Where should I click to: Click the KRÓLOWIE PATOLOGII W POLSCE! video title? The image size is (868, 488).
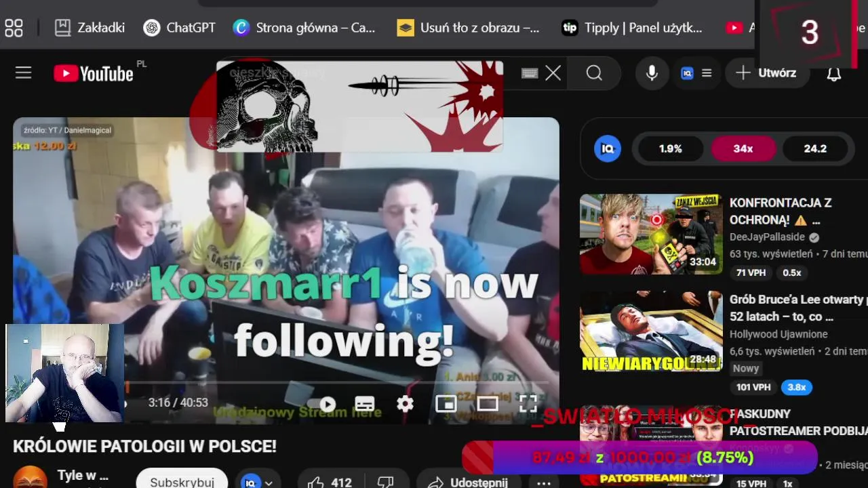click(144, 447)
